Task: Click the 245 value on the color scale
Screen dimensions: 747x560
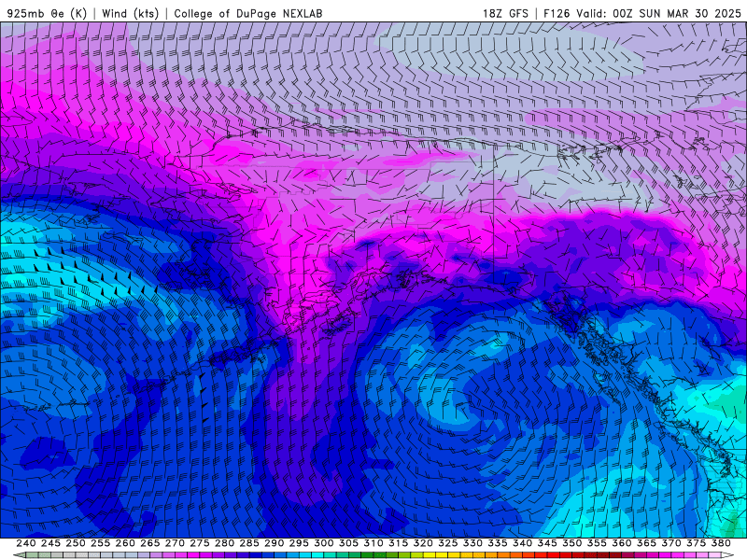Action: click(50, 543)
